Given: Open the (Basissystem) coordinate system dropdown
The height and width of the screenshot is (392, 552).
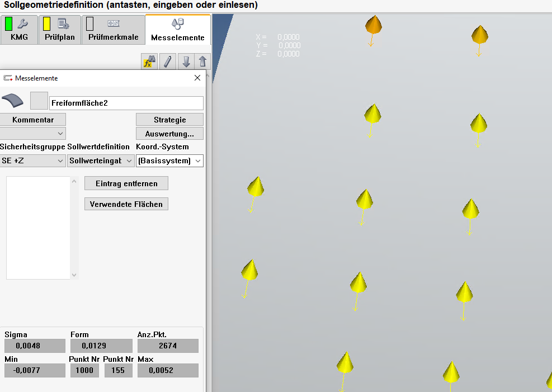Looking at the screenshot, I should point(169,161).
